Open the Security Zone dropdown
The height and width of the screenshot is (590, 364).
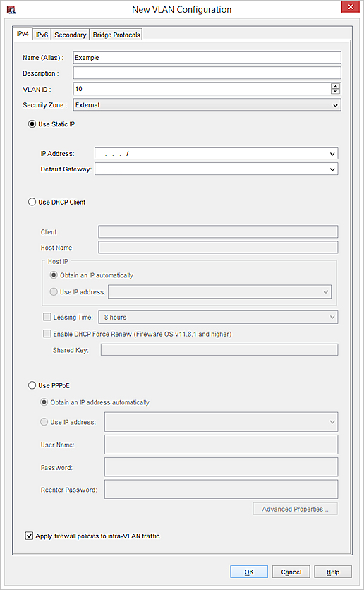[x=207, y=105]
